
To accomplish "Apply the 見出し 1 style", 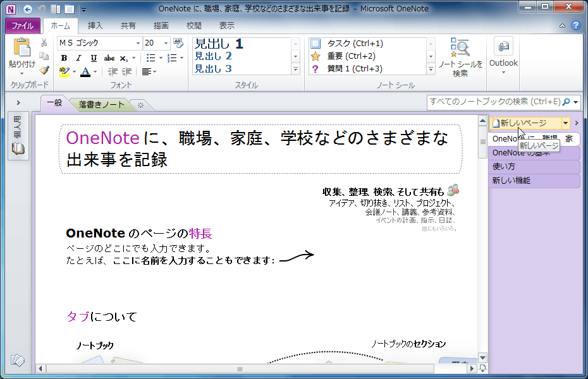I will tap(219, 44).
